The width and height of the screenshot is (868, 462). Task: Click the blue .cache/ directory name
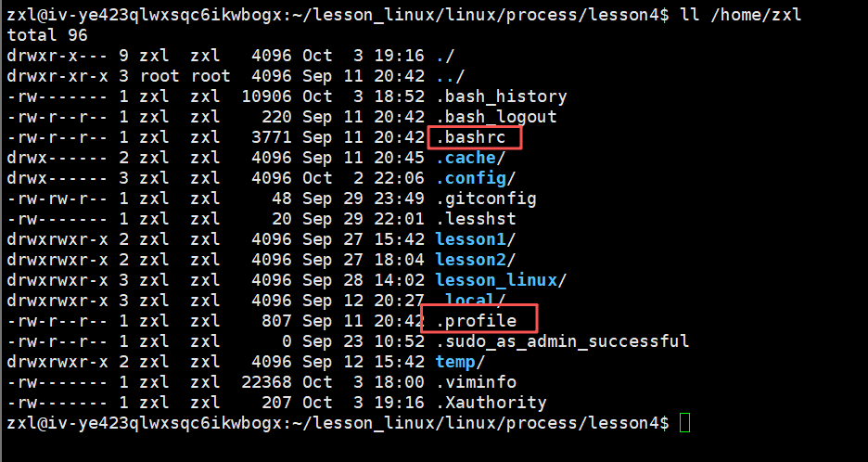470,158
